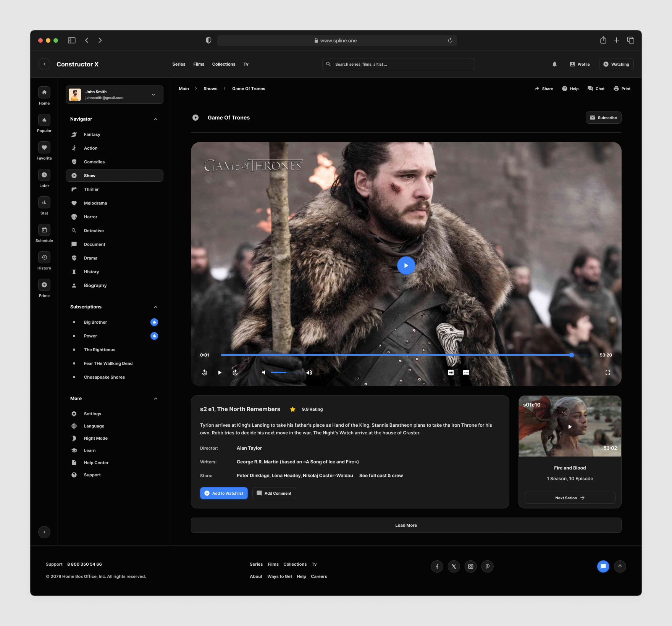Collapse the More section
Image resolution: width=672 pixels, height=626 pixels.
[156, 399]
